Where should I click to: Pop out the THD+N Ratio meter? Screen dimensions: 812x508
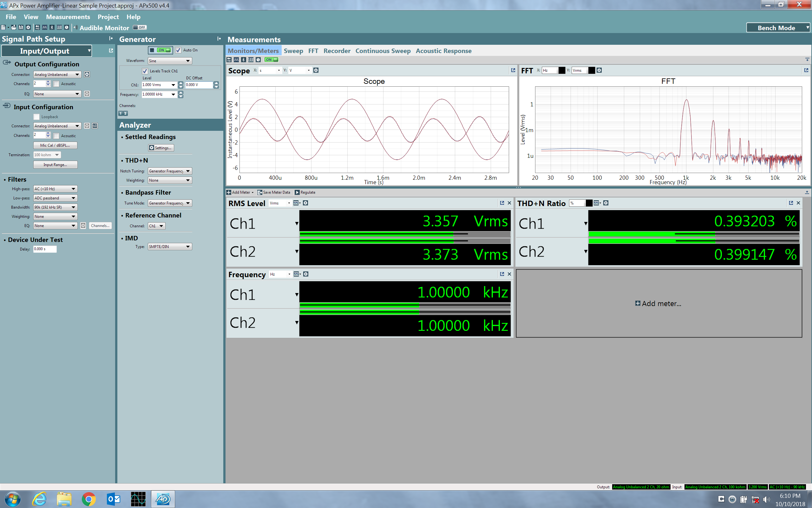(791, 203)
